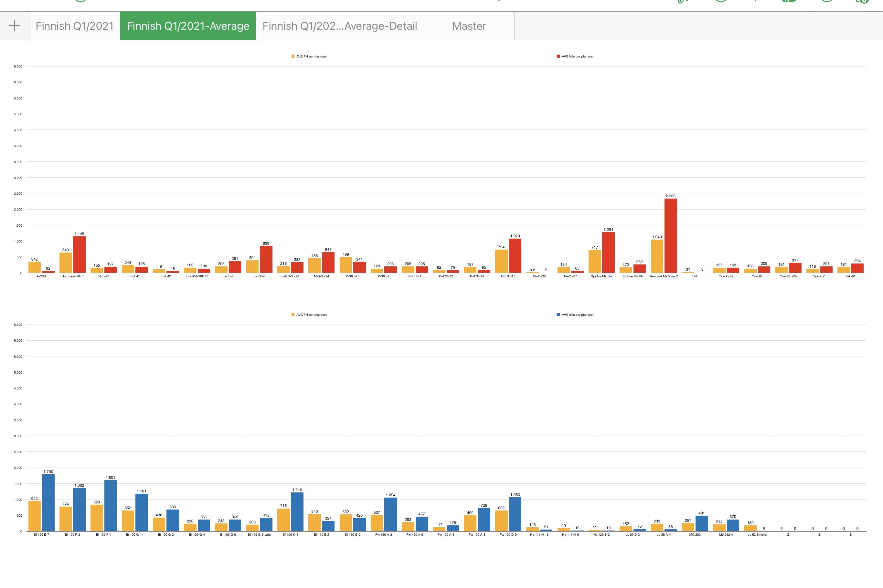Screen dimensions: 883x588
Task: Select the Bf 109 E-7 blue bar 1.790
Action: pyautogui.click(x=48, y=503)
